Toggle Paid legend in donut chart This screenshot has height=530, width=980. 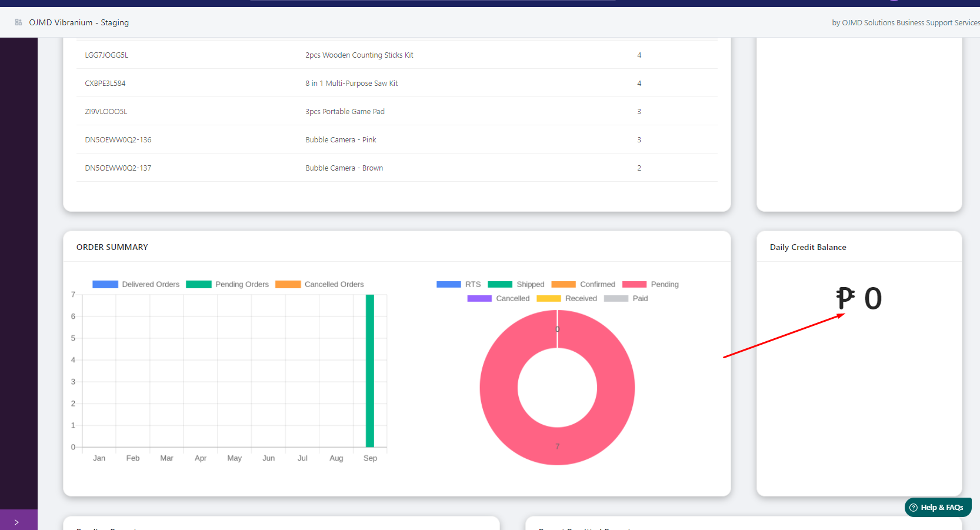click(x=626, y=298)
